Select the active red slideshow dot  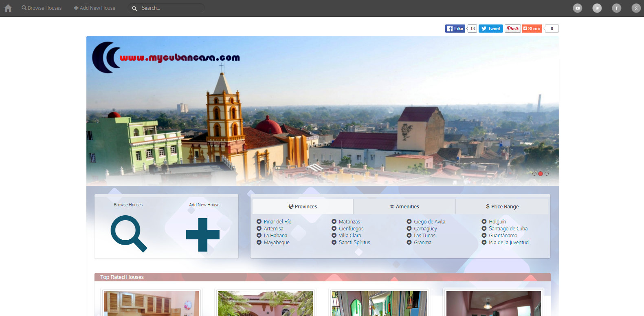pos(541,174)
